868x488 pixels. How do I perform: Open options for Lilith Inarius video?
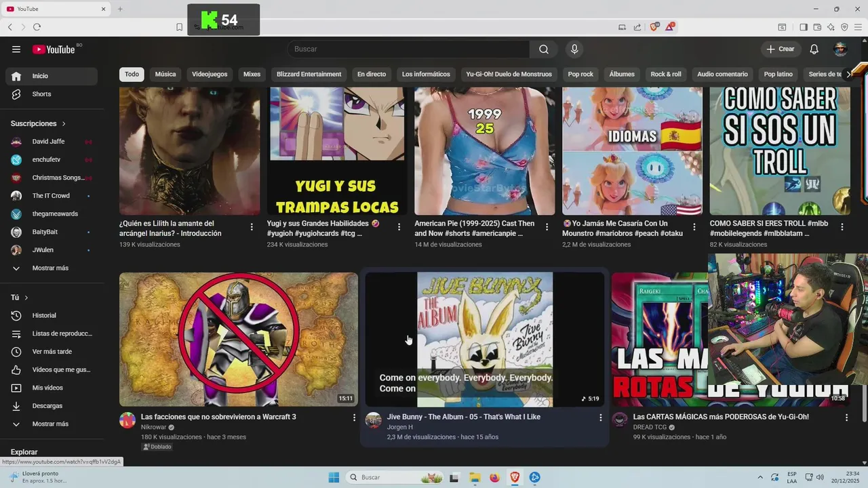(x=252, y=227)
